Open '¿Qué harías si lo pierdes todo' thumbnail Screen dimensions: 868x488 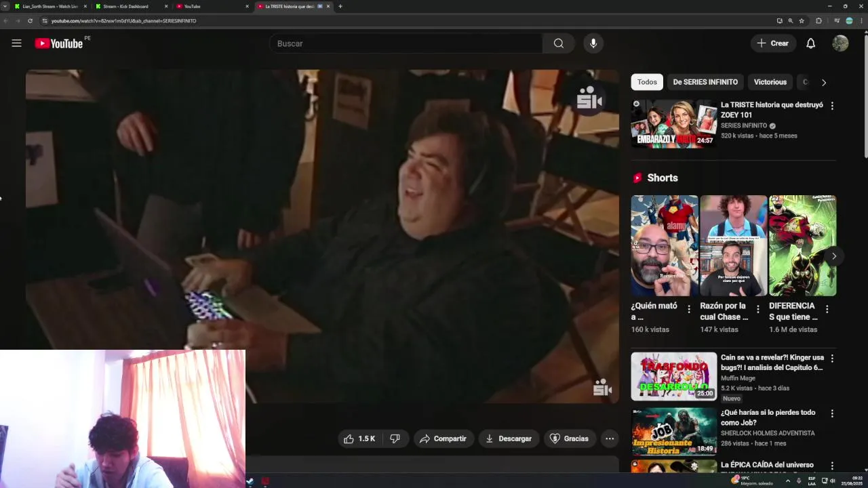[674, 431]
